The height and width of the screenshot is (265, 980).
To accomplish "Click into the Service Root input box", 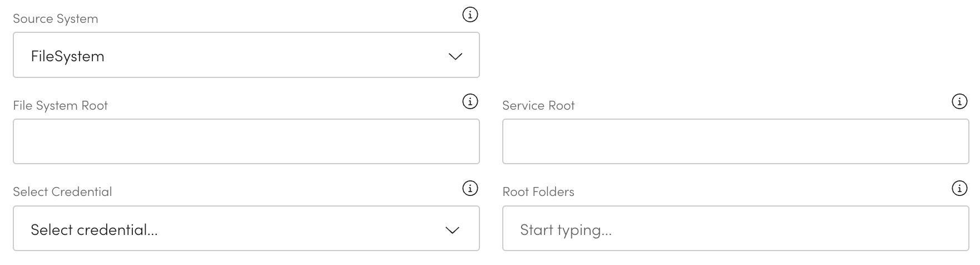I will [x=735, y=141].
